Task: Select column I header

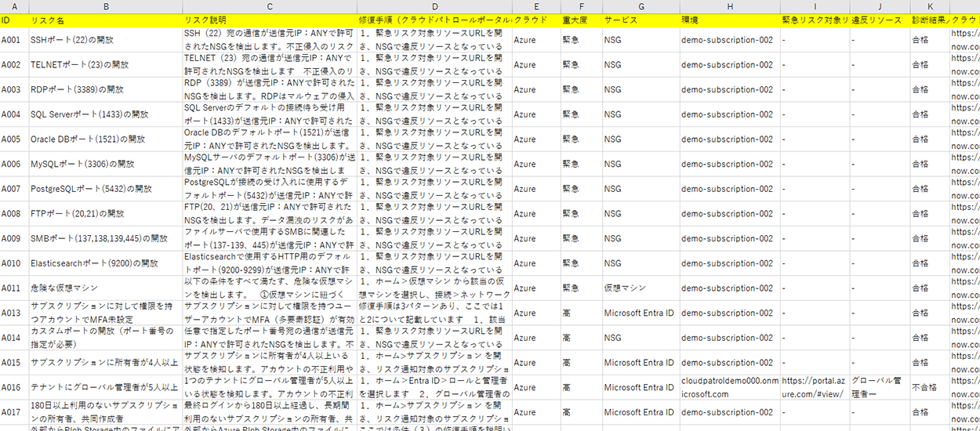Action: coord(815,6)
